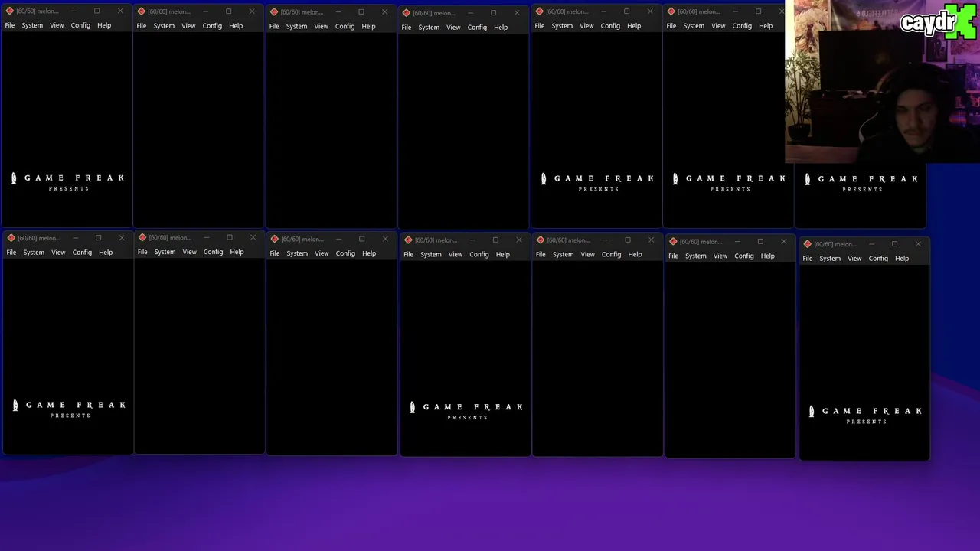Open Help menu in bottom-row second melonDS window
This screenshot has height=551, width=980.
point(237,252)
